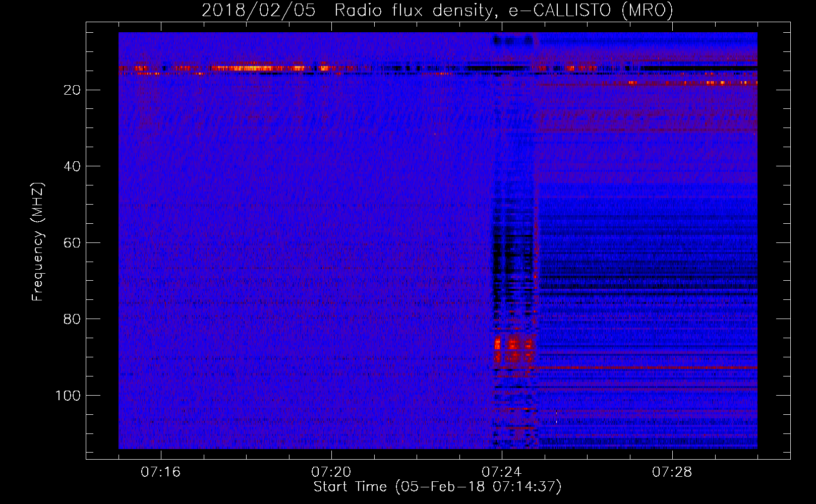This screenshot has width=816, height=504.
Task: Click the '80' frequency tick label
Action: [x=73, y=319]
